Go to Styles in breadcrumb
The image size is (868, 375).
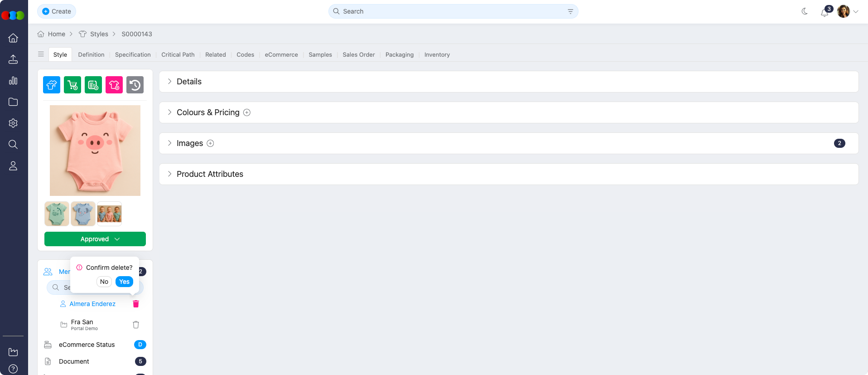(x=99, y=34)
